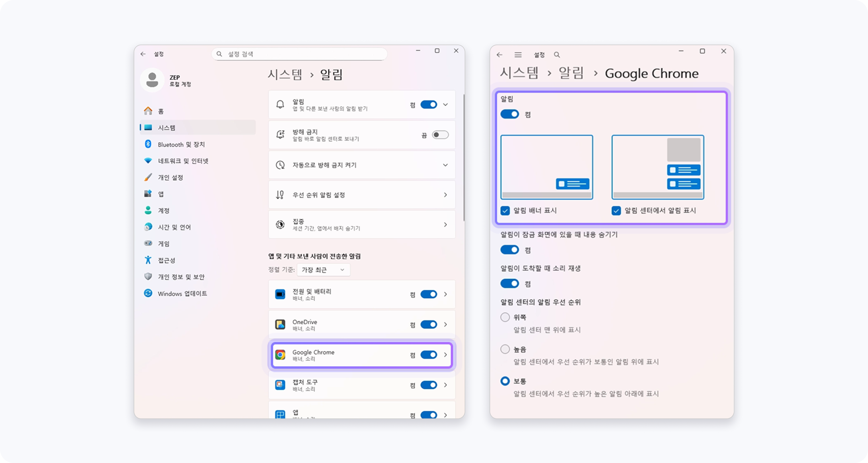Screen dimensions: 868x463
Task: Click the network Wi-Fi icon in sidebar
Action: pyautogui.click(x=148, y=161)
